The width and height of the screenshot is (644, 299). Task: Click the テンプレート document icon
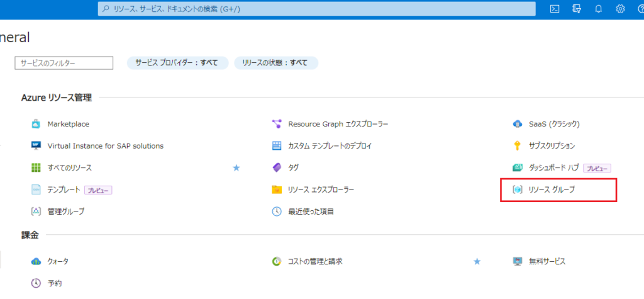coord(36,189)
